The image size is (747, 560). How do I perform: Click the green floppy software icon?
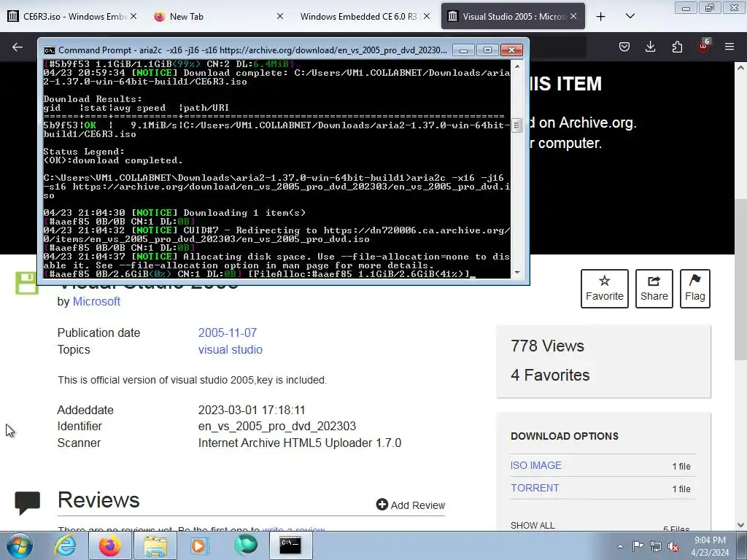click(27, 284)
